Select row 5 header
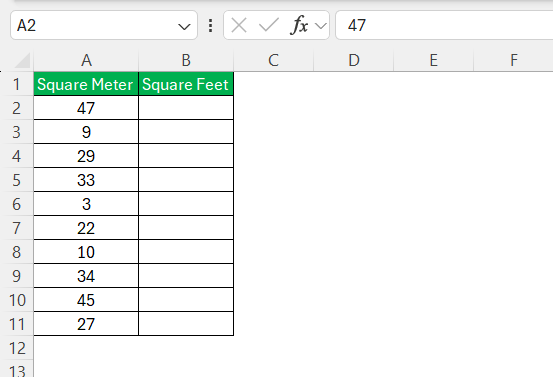This screenshot has width=553, height=377. click(17, 180)
